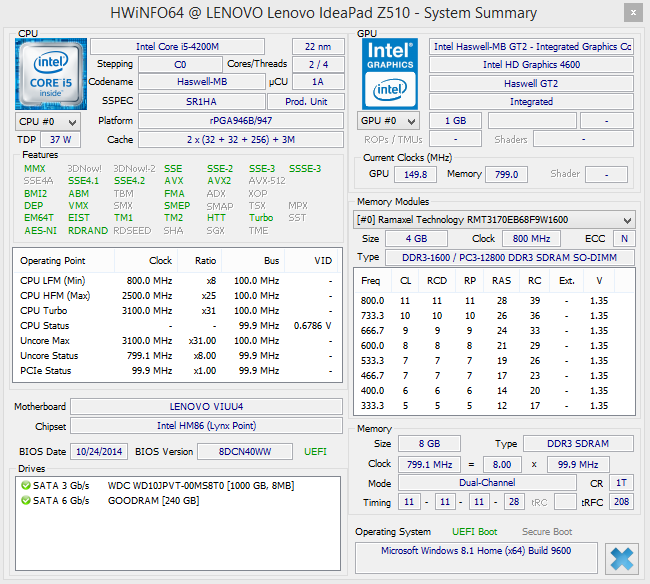
Task: Click the TDP value 37 W
Action: tap(61, 140)
